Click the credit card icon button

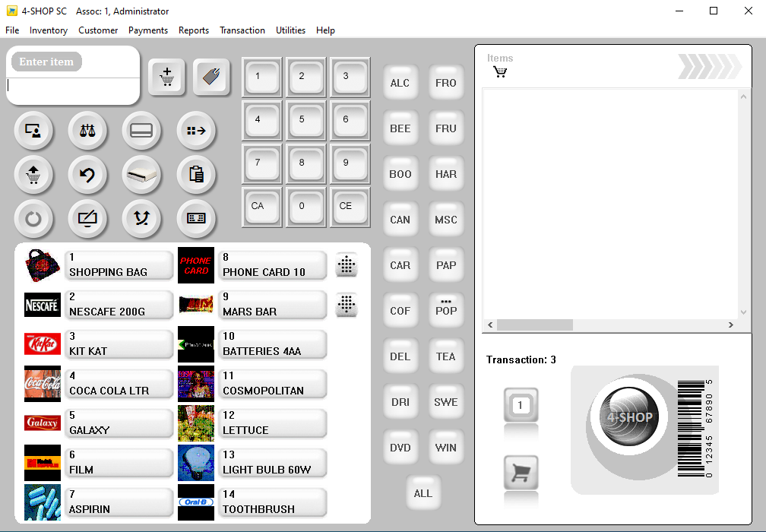141,131
